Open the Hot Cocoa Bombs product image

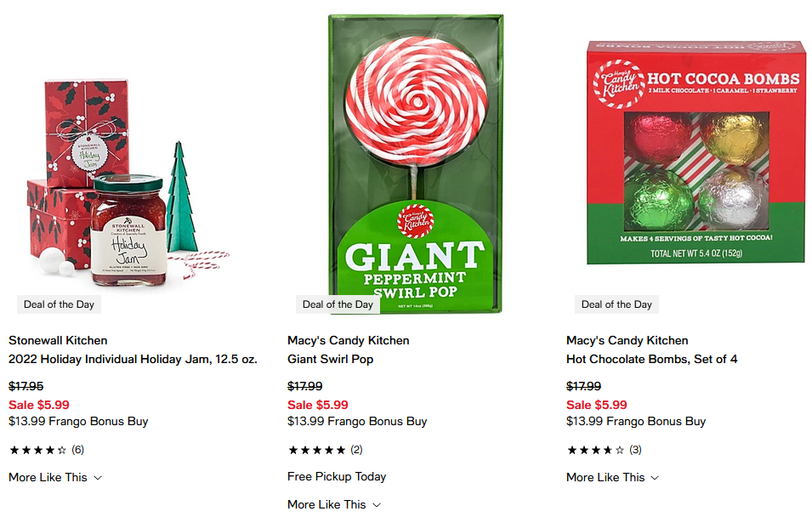696,152
